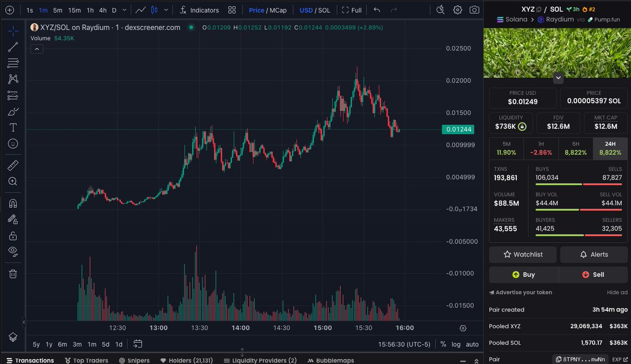Screen dimensions: 631x364
Task: Collapse the token banner with the chevron
Action: click(557, 78)
